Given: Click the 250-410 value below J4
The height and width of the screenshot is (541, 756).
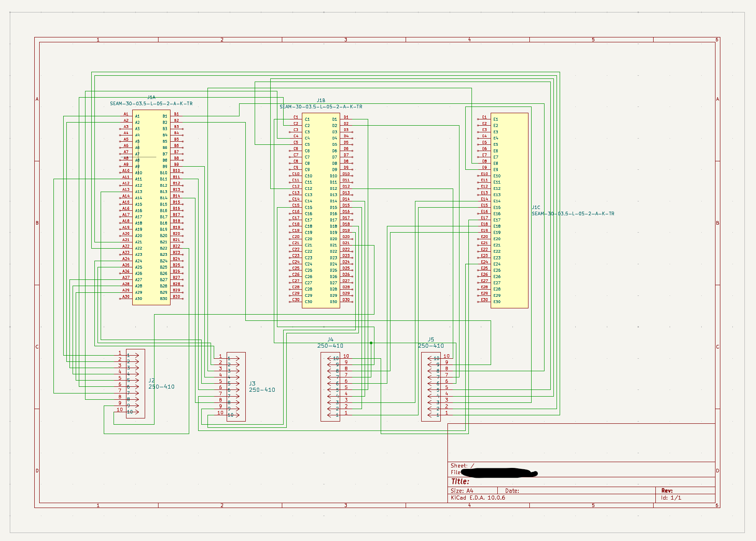Looking at the screenshot, I should [330, 346].
